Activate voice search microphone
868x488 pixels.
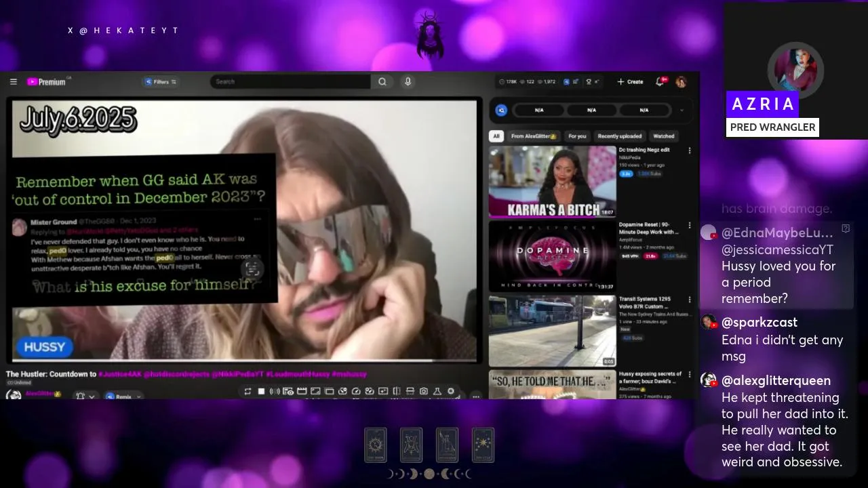click(x=408, y=81)
